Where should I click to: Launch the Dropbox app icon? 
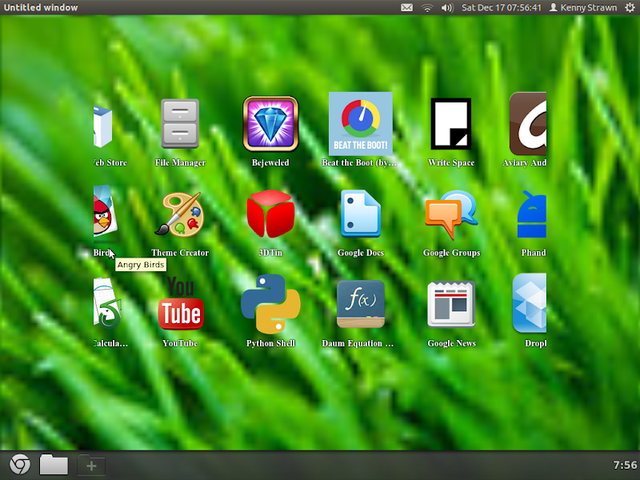(x=529, y=303)
